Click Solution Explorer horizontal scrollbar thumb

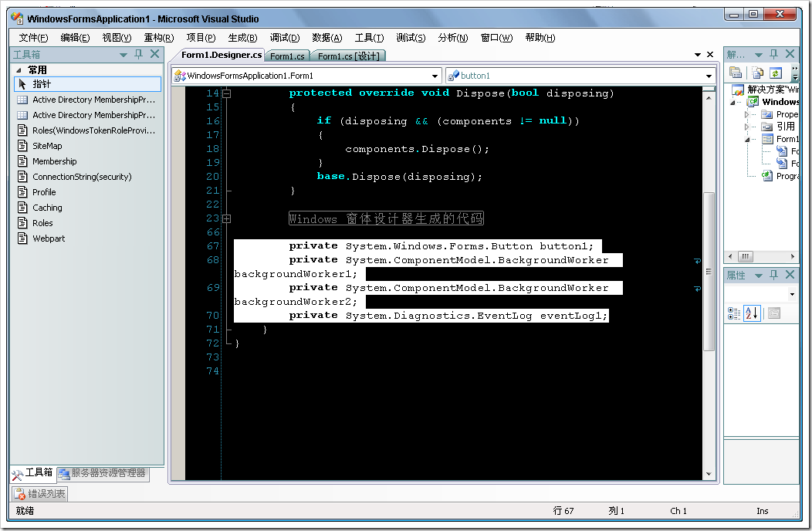point(745,256)
